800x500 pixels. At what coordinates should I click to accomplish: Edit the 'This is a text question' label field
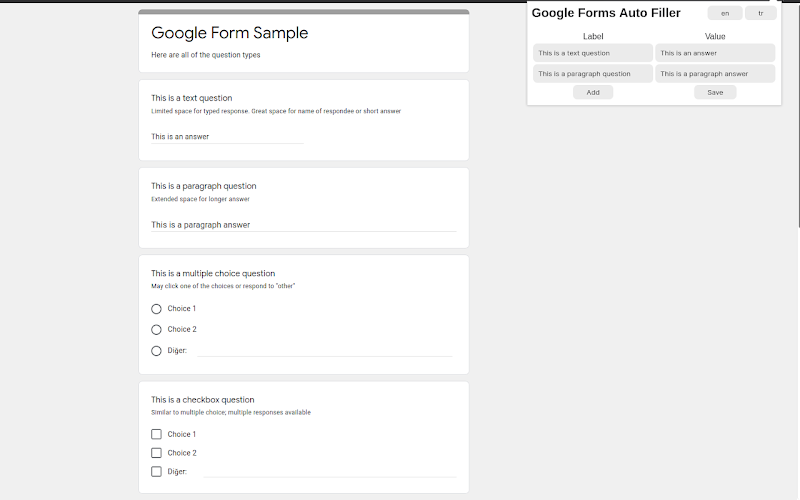593,53
